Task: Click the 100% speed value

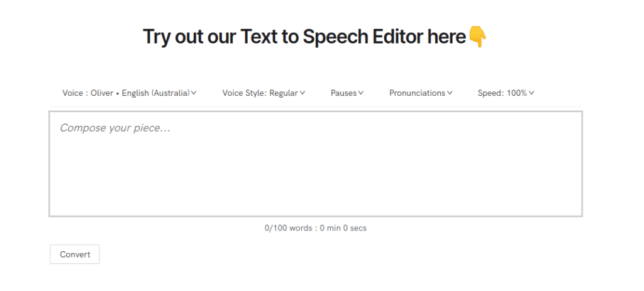Action: tap(517, 93)
